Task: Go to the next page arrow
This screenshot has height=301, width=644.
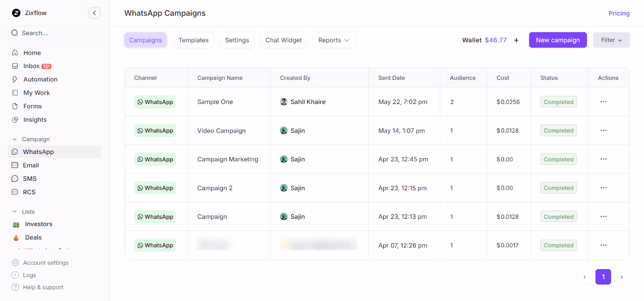Action: (622, 277)
